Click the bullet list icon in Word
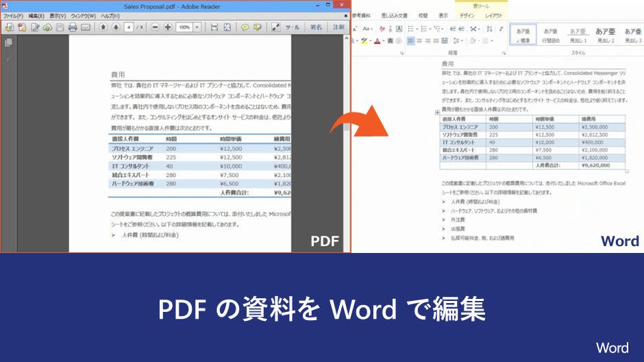The image size is (644, 362). pos(410,29)
